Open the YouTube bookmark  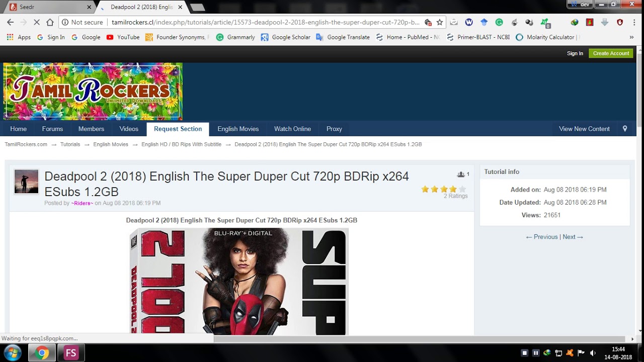(123, 37)
